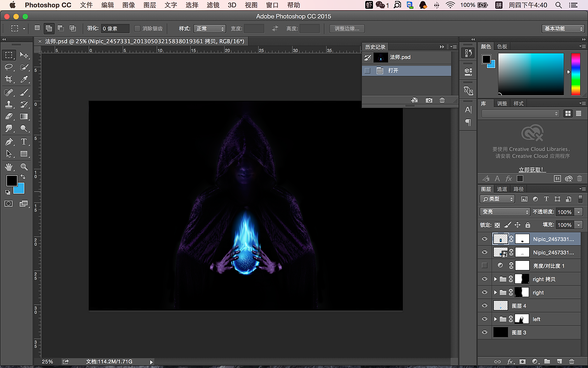Switch to the 通道 tab
The height and width of the screenshot is (368, 588).
click(502, 189)
